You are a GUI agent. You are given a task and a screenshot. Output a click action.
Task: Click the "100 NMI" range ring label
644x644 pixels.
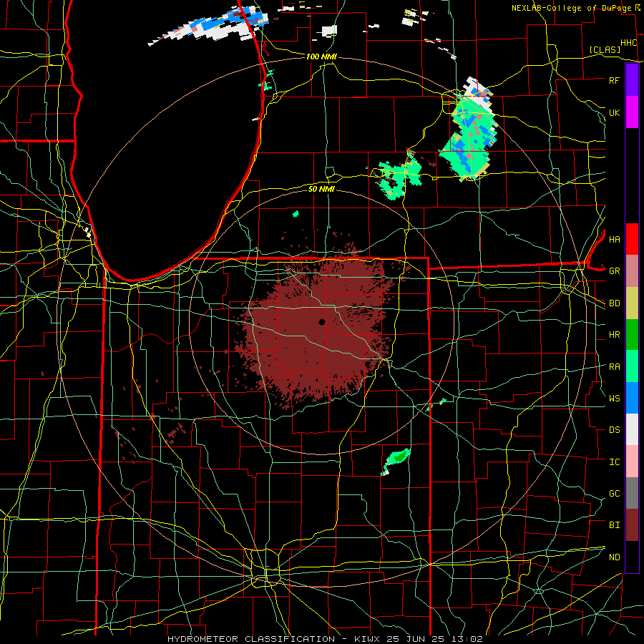click(x=321, y=57)
